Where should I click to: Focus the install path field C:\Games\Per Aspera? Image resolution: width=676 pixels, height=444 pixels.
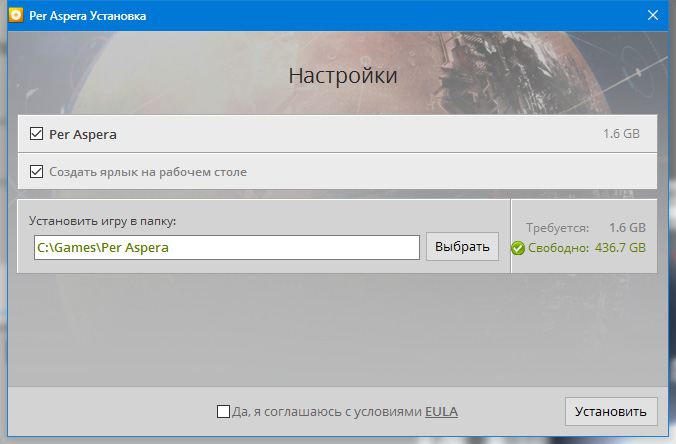click(227, 247)
